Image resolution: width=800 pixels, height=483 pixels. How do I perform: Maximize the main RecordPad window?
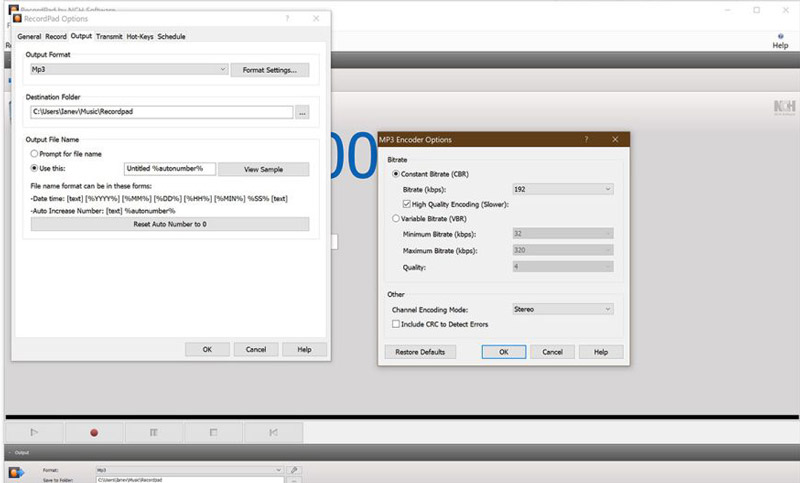(x=757, y=10)
